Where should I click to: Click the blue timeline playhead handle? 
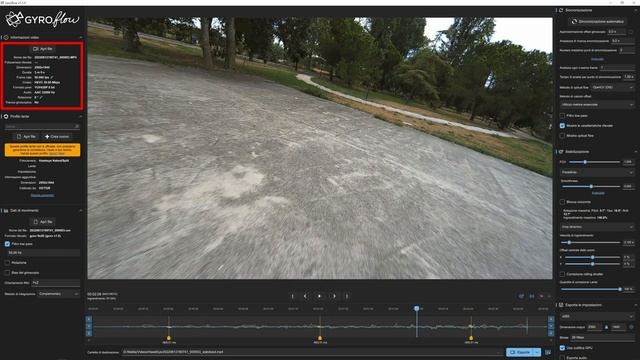click(417, 309)
